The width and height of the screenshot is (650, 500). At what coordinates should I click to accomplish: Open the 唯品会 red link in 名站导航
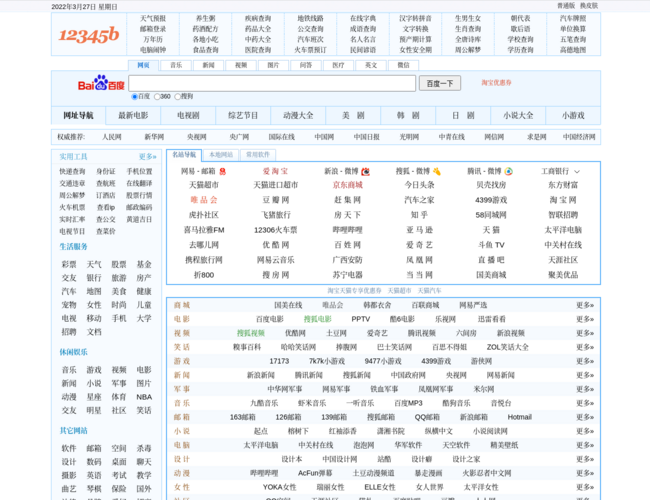pos(204,200)
